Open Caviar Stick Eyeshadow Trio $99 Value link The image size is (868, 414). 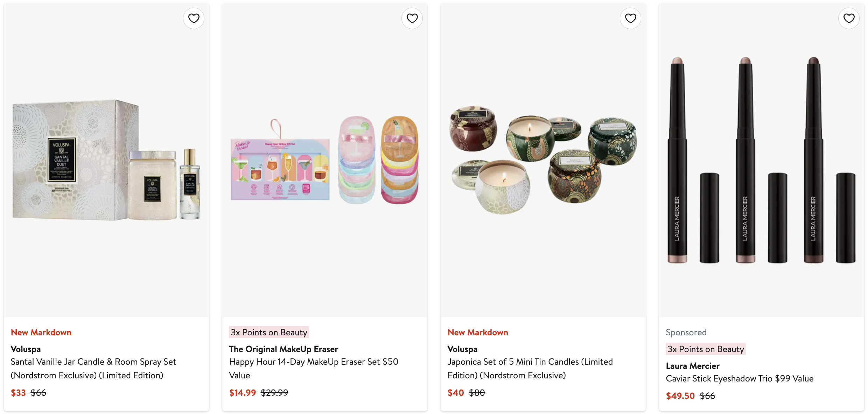pyautogui.click(x=739, y=378)
